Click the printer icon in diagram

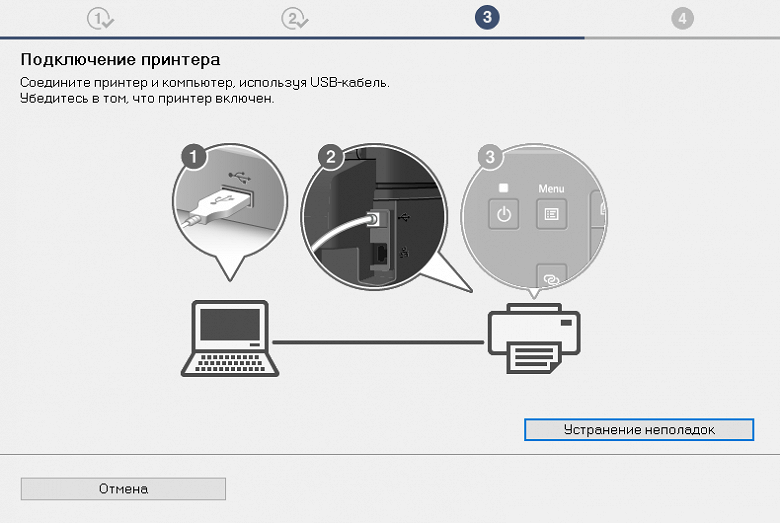[x=534, y=338]
